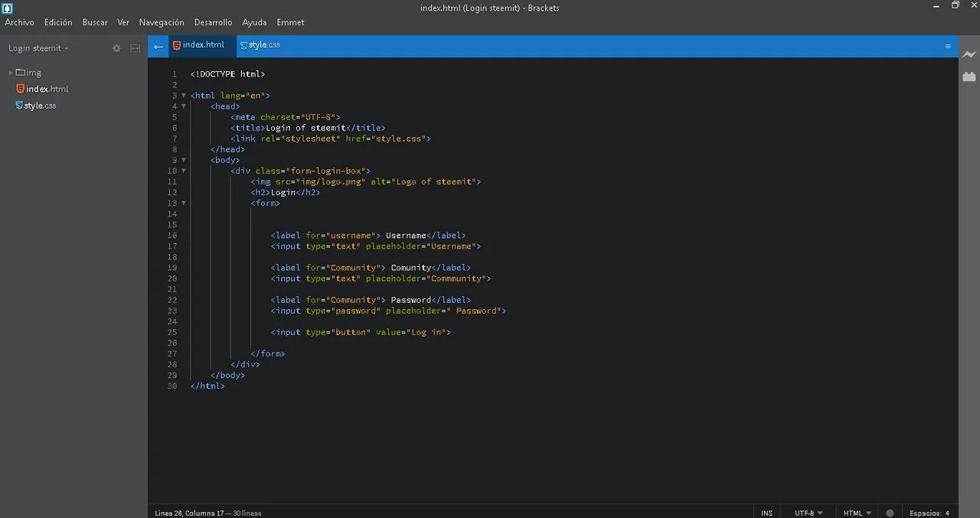The image size is (980, 518).
Task: Select the img folder in file tree
Action: click(34, 73)
